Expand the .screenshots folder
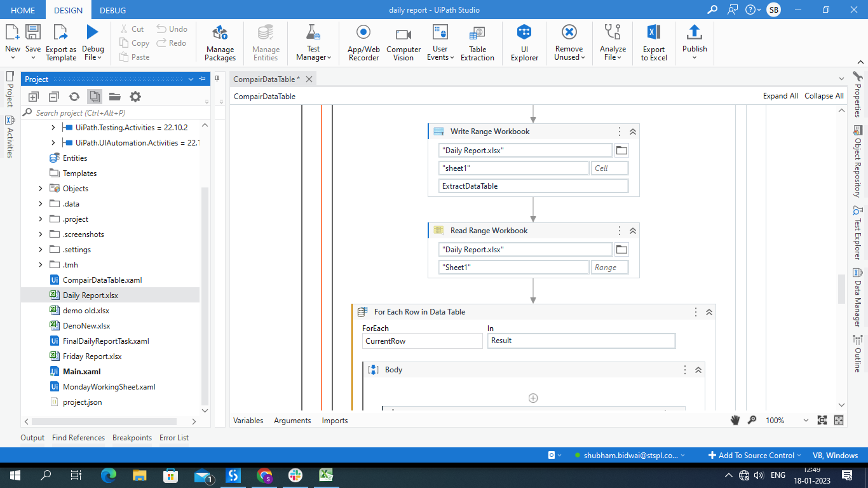The image size is (868, 488). pyautogui.click(x=41, y=234)
